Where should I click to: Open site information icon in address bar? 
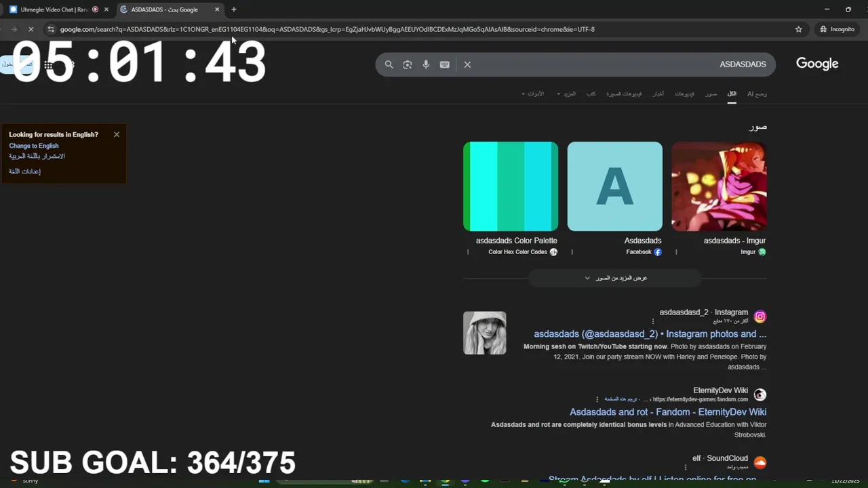tap(50, 29)
